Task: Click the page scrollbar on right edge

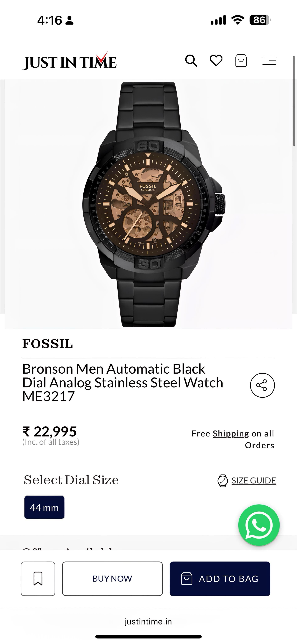Action: pos(294,101)
